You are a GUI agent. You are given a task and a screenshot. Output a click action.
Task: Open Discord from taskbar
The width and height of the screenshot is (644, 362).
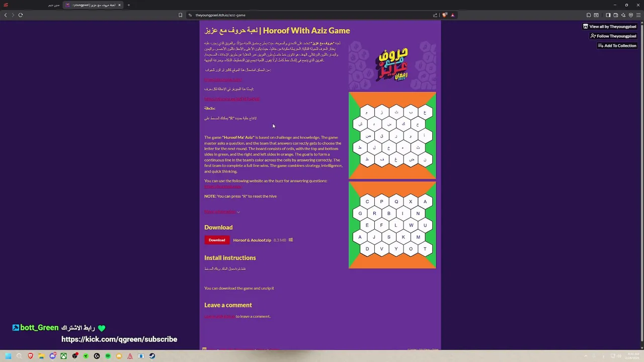click(x=52, y=356)
